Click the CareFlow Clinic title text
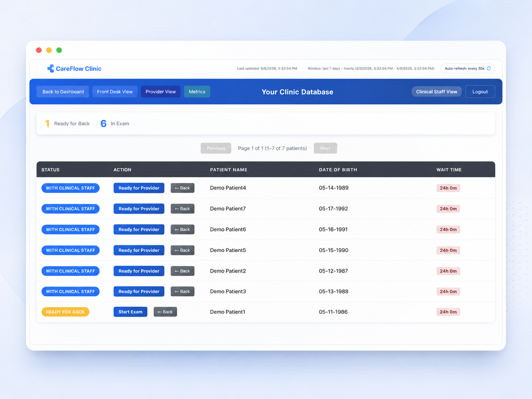The width and height of the screenshot is (532, 399). click(79, 69)
